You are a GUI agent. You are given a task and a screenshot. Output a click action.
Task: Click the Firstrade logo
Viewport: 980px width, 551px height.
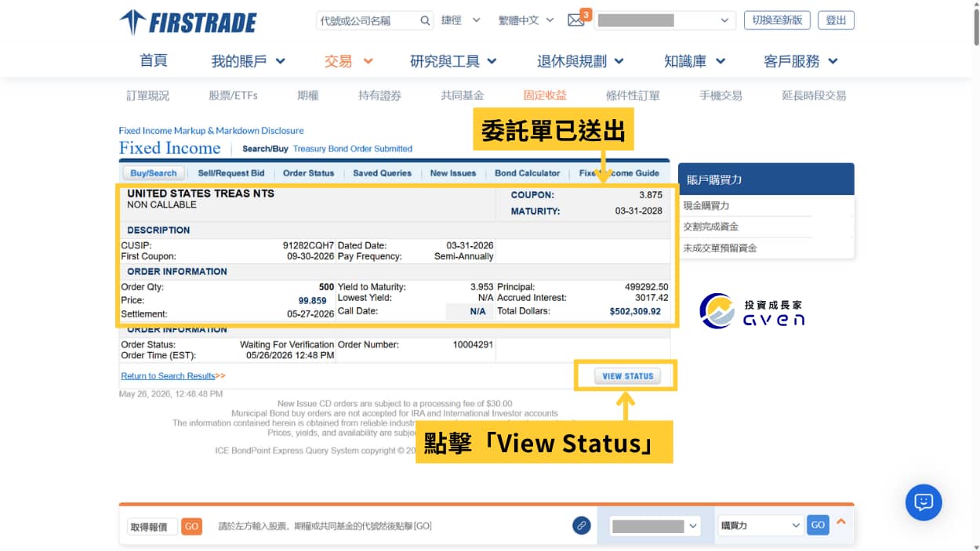tap(188, 22)
